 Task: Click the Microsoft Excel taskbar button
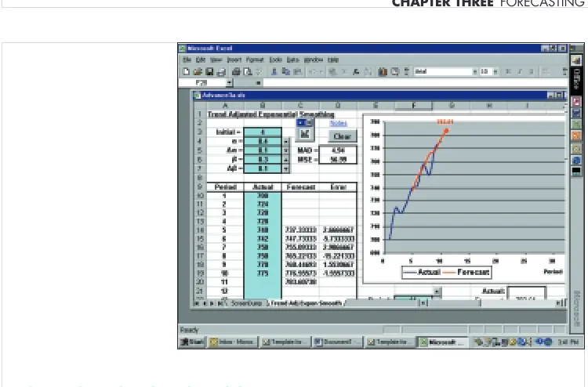pos(443,342)
